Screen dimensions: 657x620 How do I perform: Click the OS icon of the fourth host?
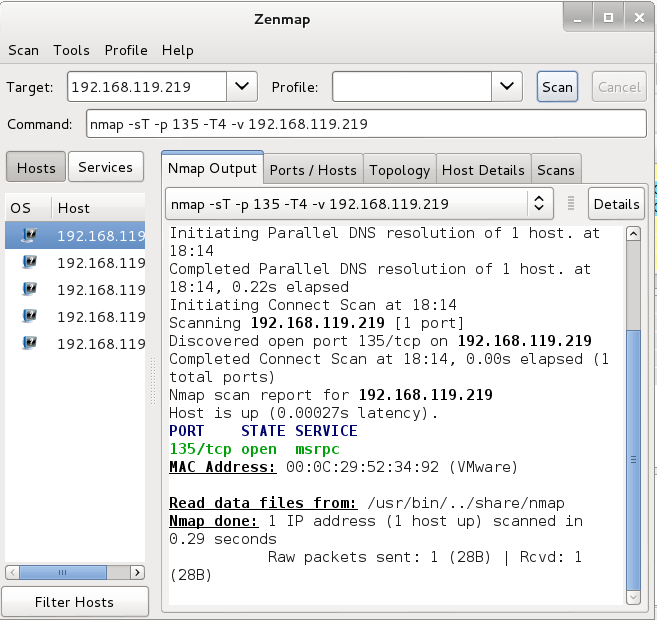pyautogui.click(x=29, y=317)
